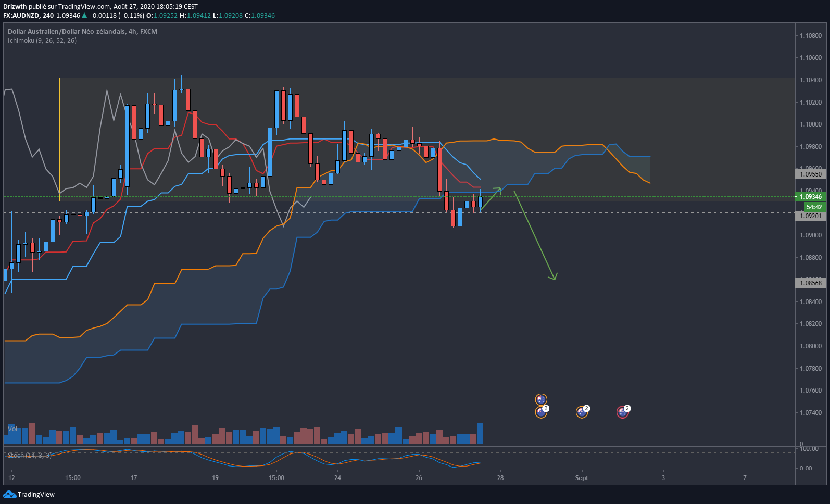
Task: Open the event marker below the upper Australia marker
Action: coord(542,412)
